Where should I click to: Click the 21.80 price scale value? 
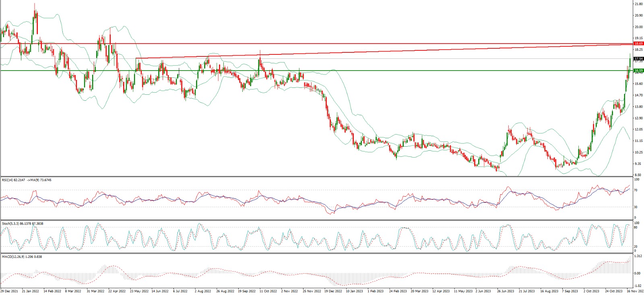point(638,4)
